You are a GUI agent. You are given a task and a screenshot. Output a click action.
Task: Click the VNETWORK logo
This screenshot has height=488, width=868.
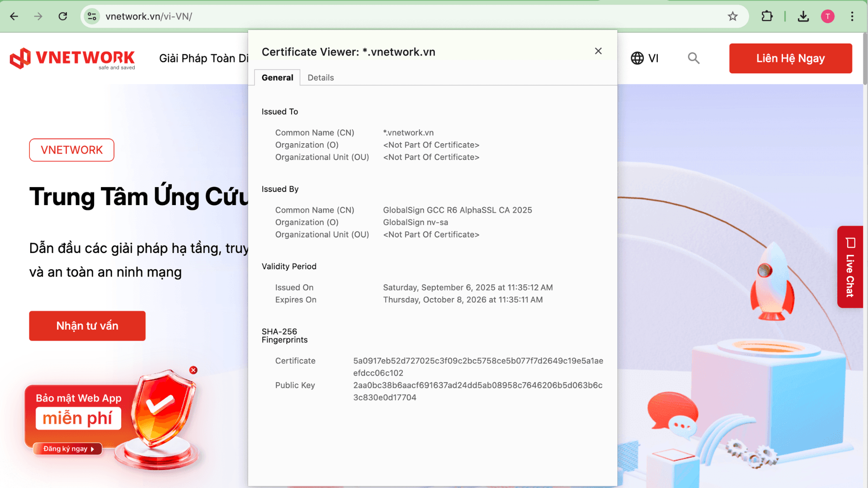pyautogui.click(x=72, y=59)
